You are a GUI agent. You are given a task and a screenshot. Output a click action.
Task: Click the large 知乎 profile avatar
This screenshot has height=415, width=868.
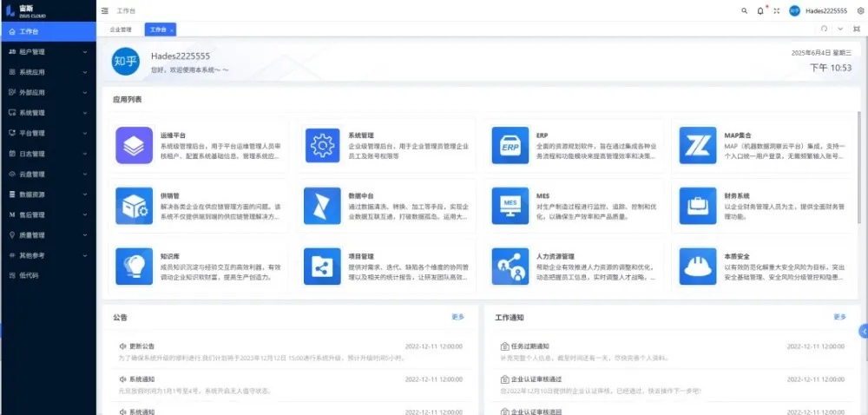(x=126, y=61)
